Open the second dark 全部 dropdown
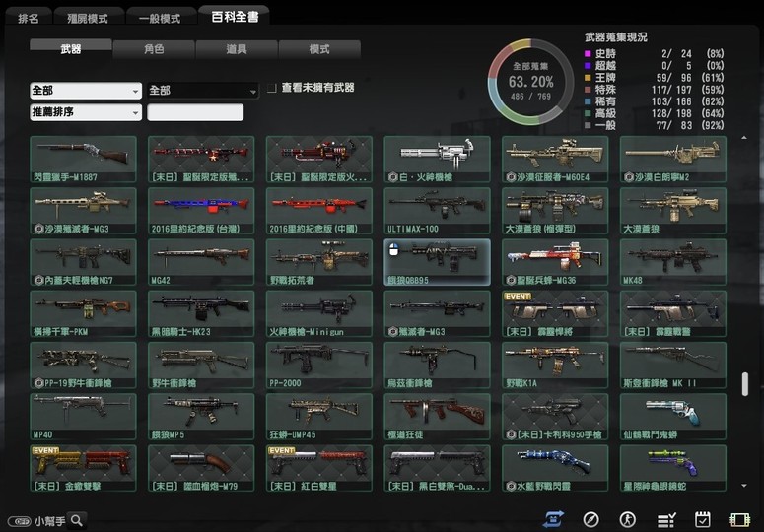This screenshot has height=532, width=764. tap(202, 90)
